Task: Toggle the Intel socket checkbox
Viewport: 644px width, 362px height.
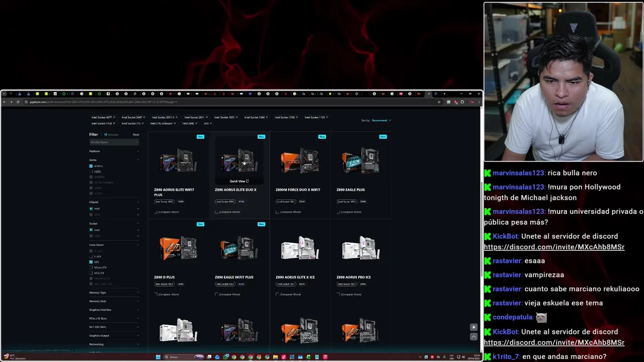Action: (91, 230)
